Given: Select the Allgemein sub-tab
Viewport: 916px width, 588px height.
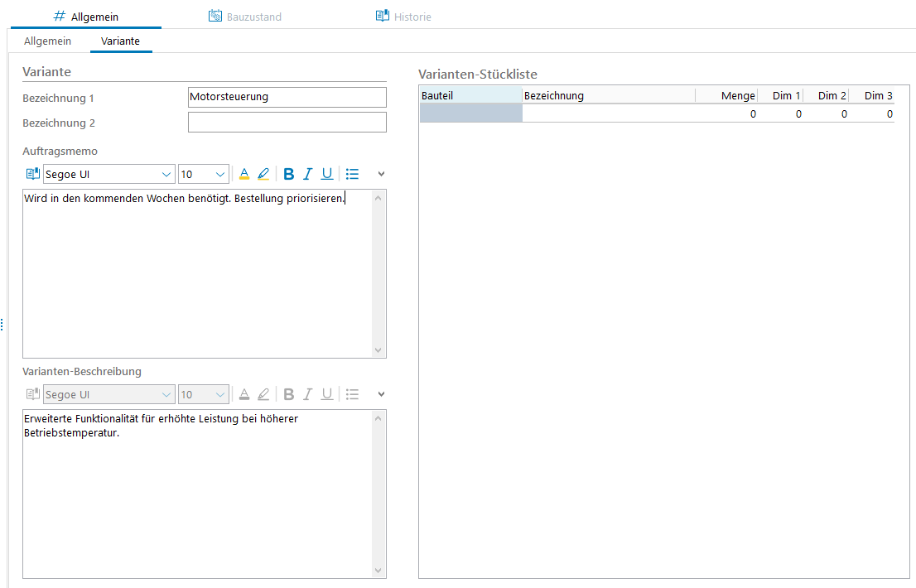Looking at the screenshot, I should point(47,41).
